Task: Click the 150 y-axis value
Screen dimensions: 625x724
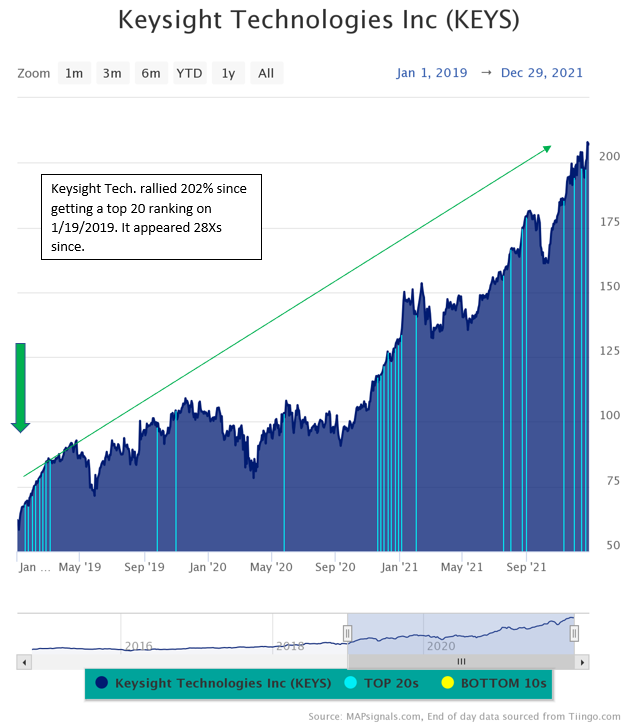Action: click(609, 286)
